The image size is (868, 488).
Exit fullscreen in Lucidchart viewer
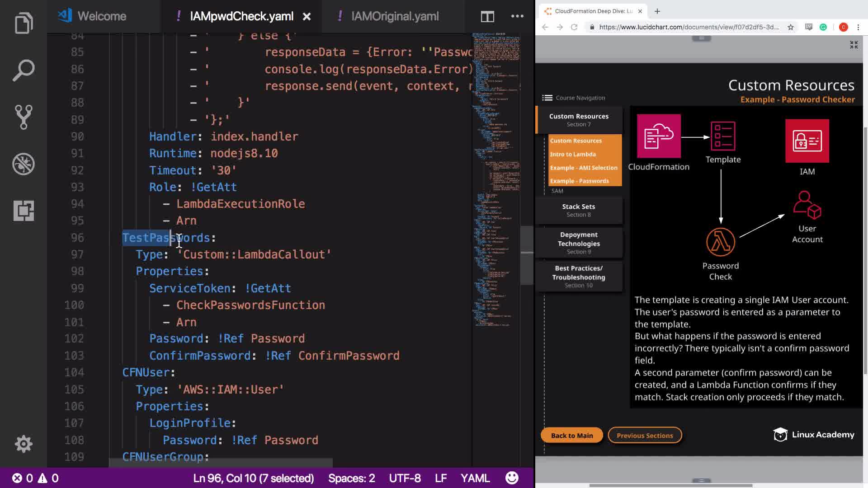[x=854, y=45]
